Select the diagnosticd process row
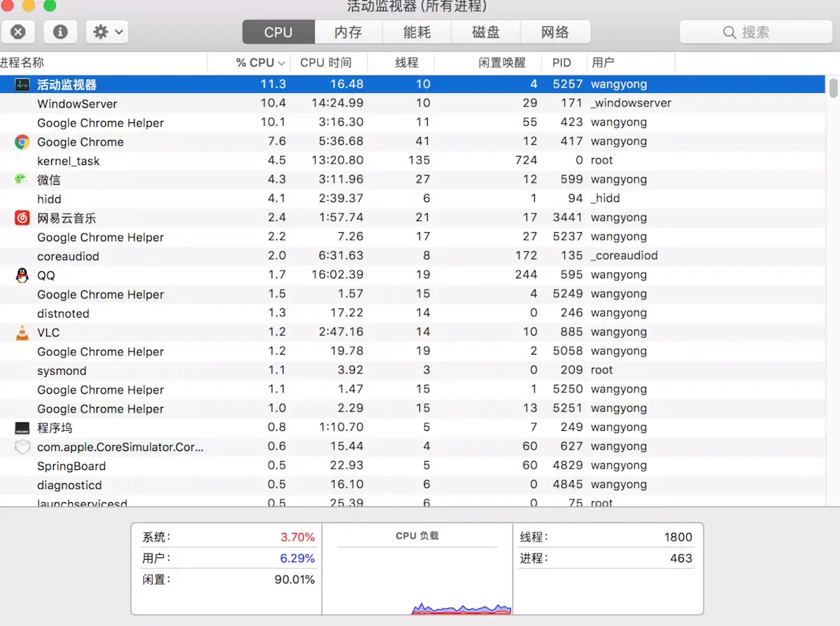 [413, 485]
